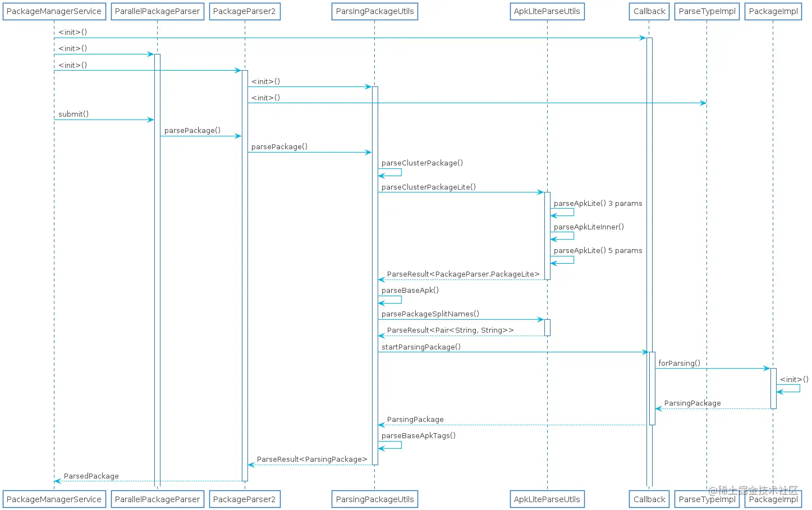The height and width of the screenshot is (510, 812).
Task: Click the parseBaseApkTags() message label
Action: coord(419,435)
